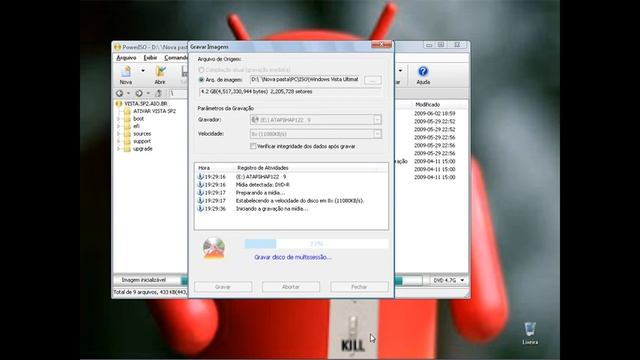Select the boot folder in the tree
This screenshot has height=360, width=640.
(x=138, y=119)
